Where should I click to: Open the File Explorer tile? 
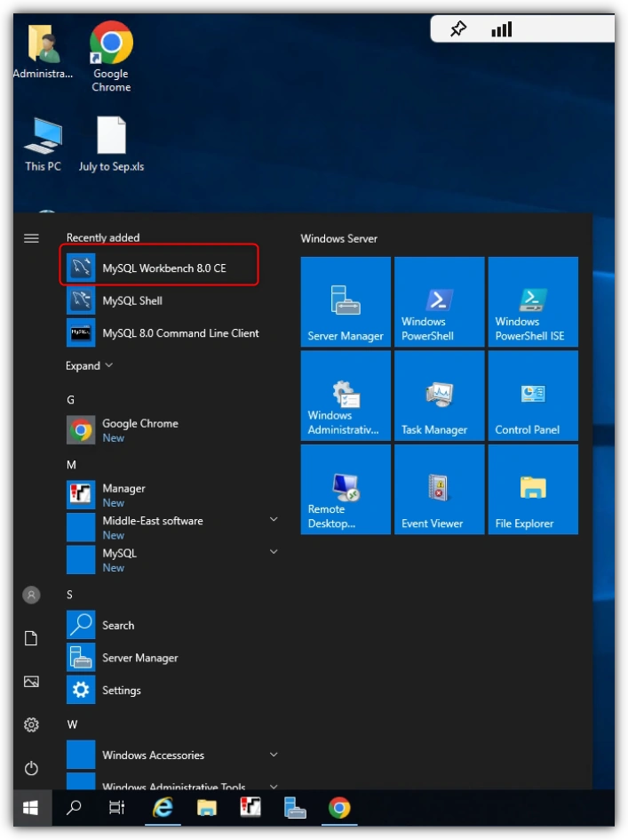coord(533,489)
